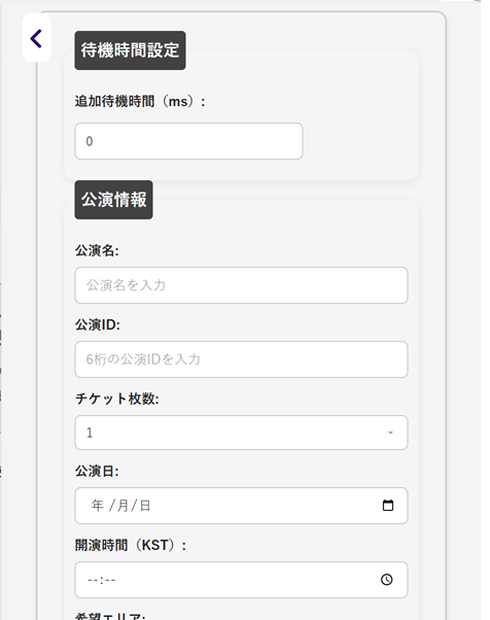Click the 6桁の公演IDを入力 text field
Image resolution: width=490 pixels, height=620 pixels.
(241, 359)
